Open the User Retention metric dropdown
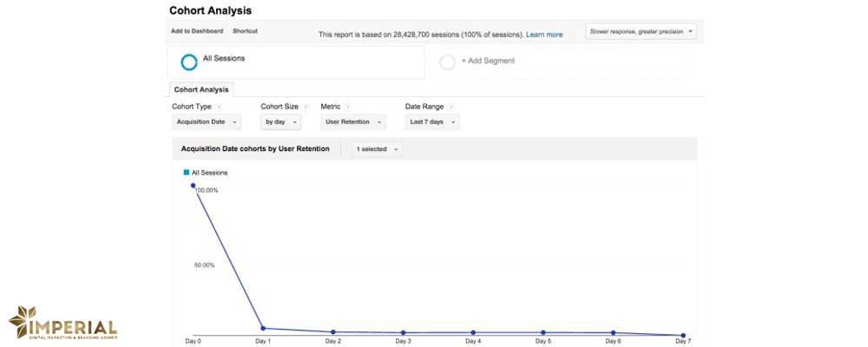868x347 pixels. (352, 122)
